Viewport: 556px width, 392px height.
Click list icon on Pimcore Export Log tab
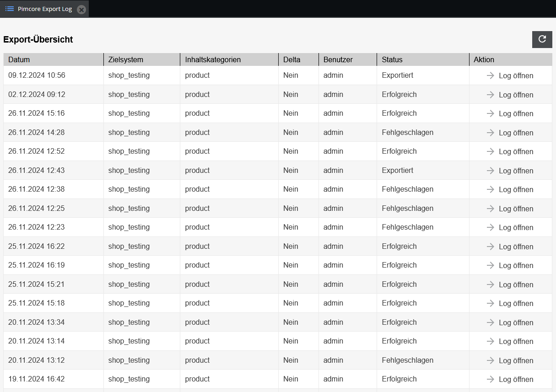(10, 9)
